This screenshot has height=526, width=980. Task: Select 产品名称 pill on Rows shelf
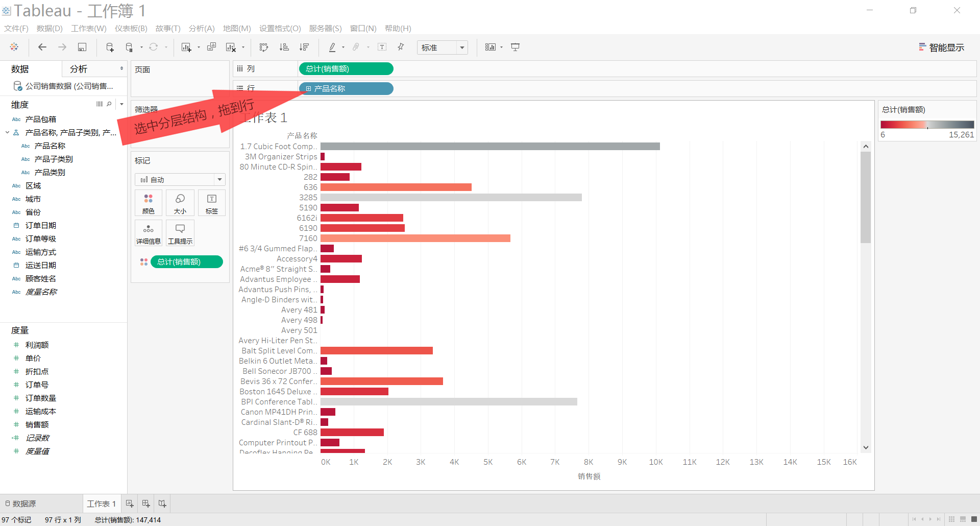click(x=346, y=89)
